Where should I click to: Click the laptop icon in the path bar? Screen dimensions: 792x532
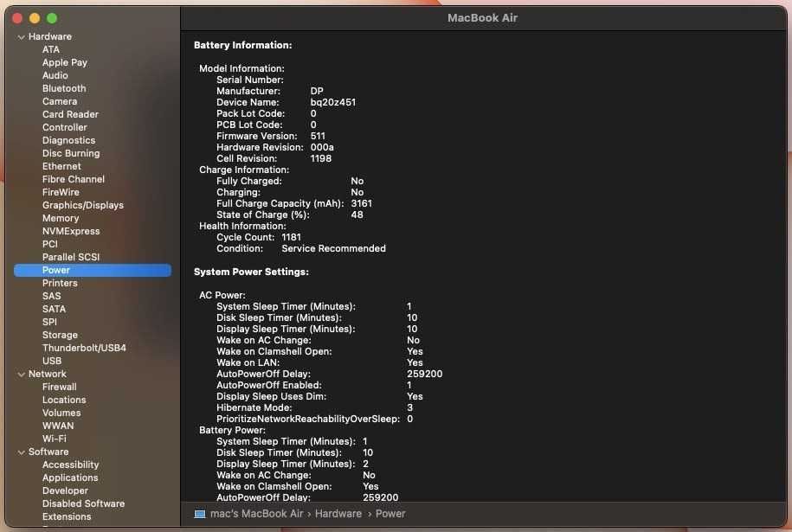(x=200, y=514)
